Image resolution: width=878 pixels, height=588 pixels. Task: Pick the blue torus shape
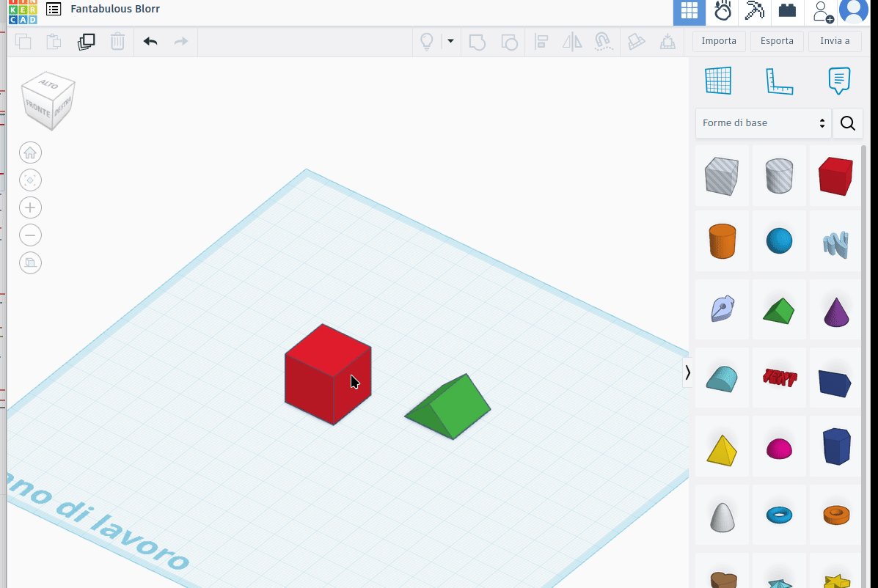pyautogui.click(x=779, y=515)
